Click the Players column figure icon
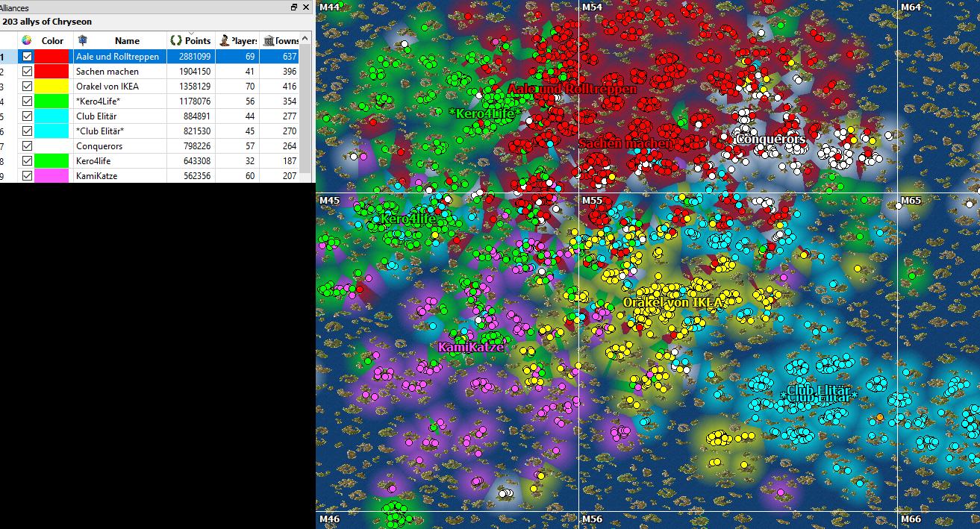This screenshot has width=980, height=529. pos(224,40)
